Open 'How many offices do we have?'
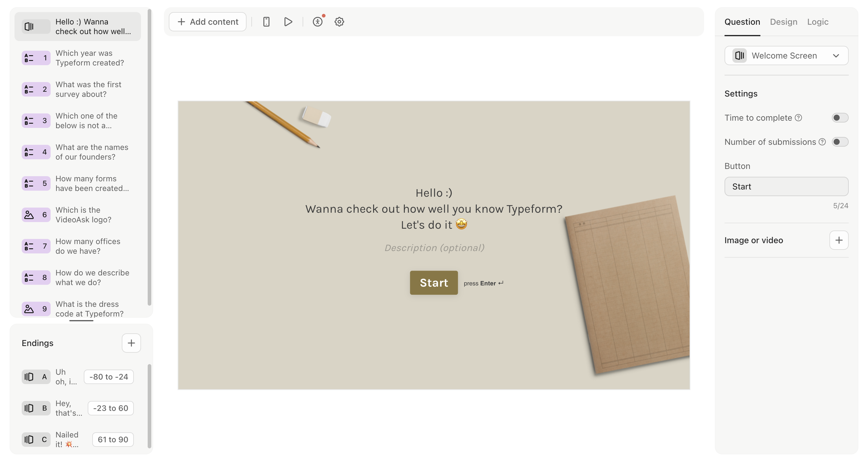 coord(88,246)
